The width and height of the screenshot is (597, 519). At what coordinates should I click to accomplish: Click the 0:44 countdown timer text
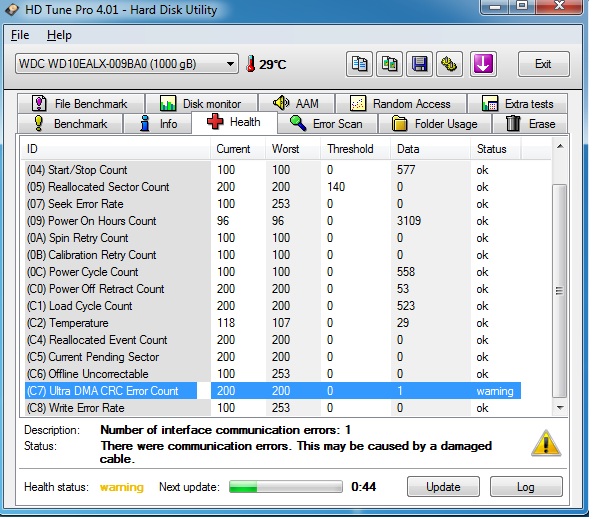[364, 487]
